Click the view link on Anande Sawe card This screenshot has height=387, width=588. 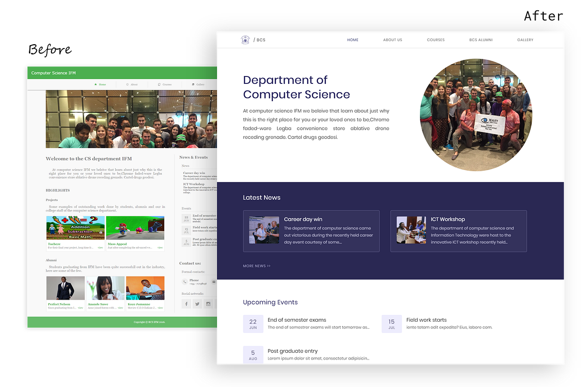[121, 308]
